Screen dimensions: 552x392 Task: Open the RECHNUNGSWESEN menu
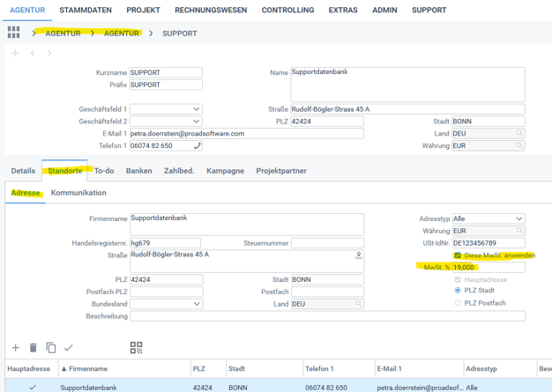pos(211,11)
